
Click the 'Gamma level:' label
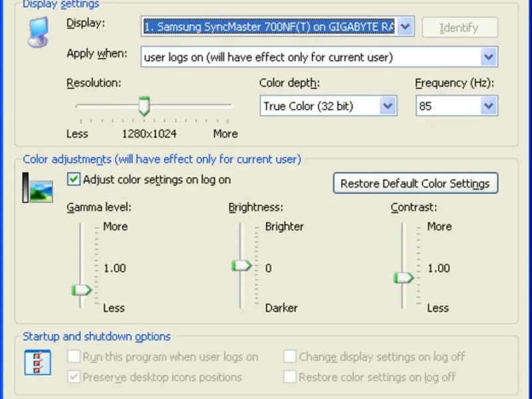pos(98,207)
